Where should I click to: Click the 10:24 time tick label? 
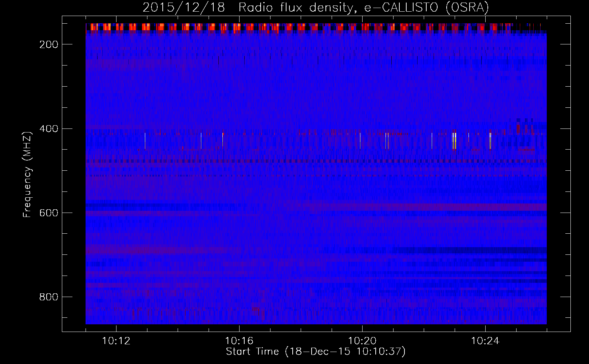click(485, 341)
